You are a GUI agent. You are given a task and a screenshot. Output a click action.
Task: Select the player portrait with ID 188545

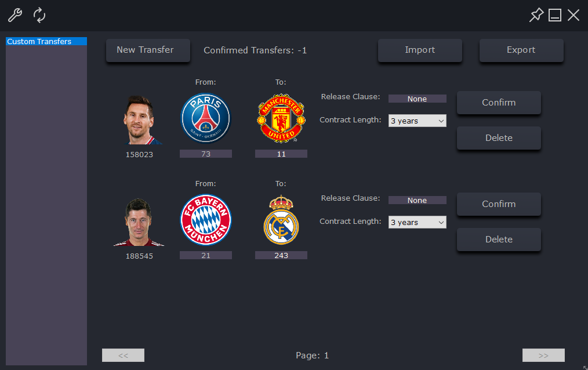(139, 222)
